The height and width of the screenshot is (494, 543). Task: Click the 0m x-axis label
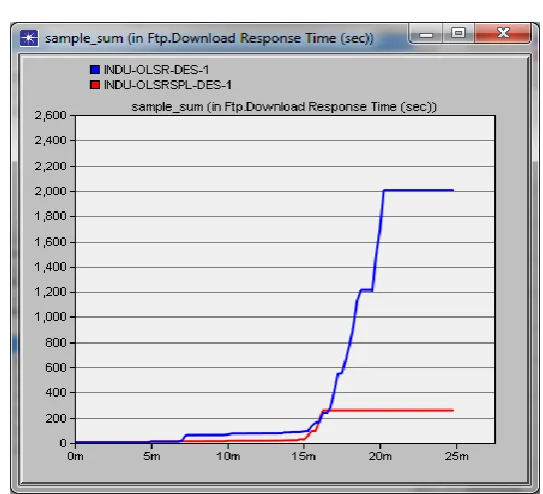click(x=75, y=456)
